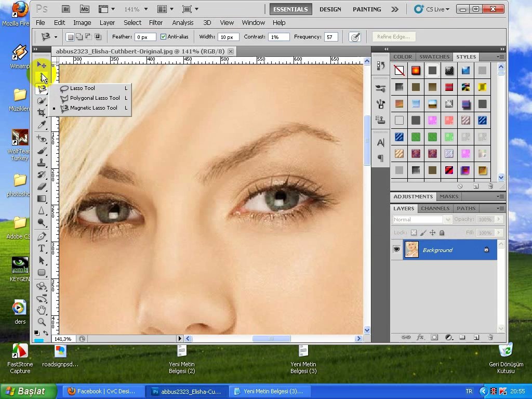Toggle lock all padlock icon
The width and height of the screenshot is (532, 399).
442,233
